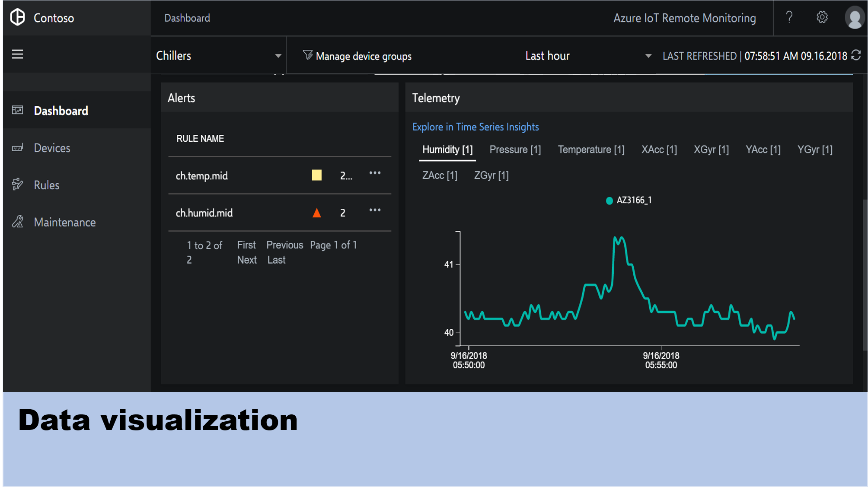Switch to the Temperature telemetry tab
This screenshot has height=487, width=868.
[x=591, y=150]
